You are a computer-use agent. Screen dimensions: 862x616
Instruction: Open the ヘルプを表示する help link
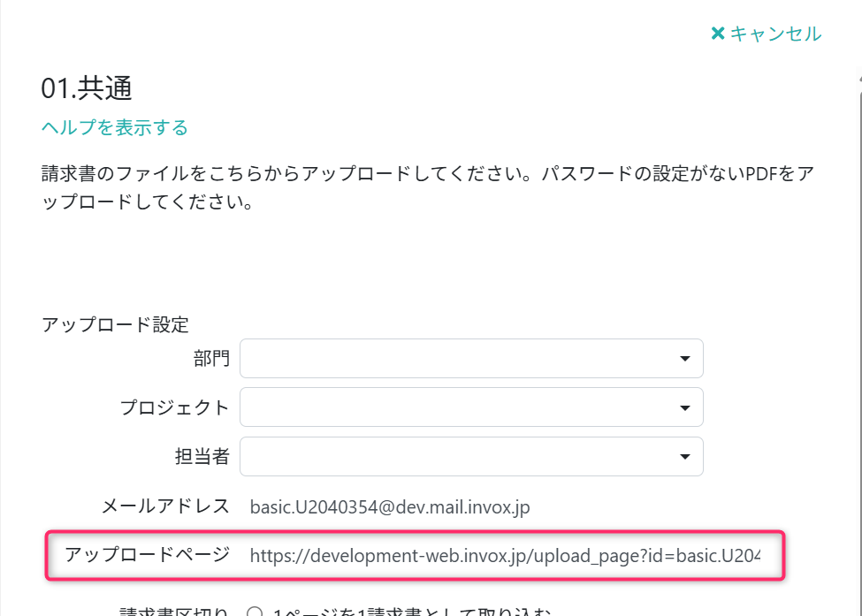point(115,127)
